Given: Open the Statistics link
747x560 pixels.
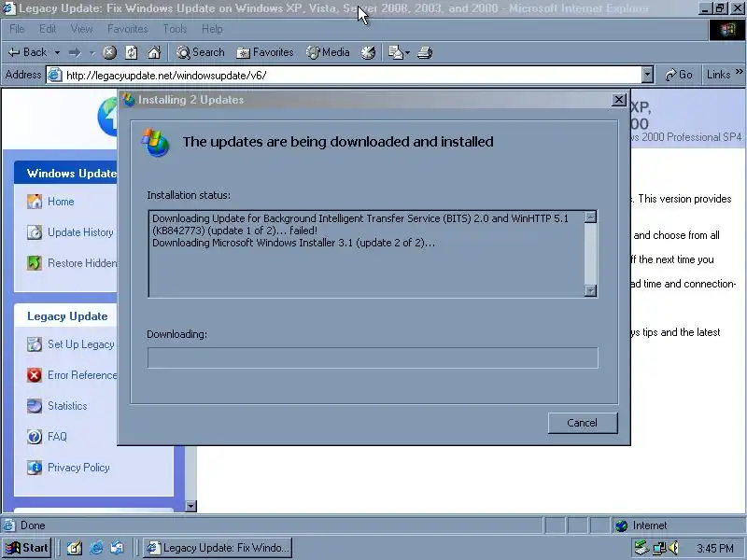Looking at the screenshot, I should coord(67,406).
